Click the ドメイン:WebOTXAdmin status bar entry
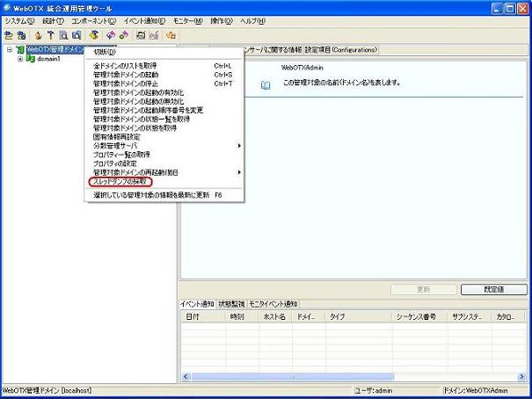Screen dimensions: 532x399 [x=476, y=390]
